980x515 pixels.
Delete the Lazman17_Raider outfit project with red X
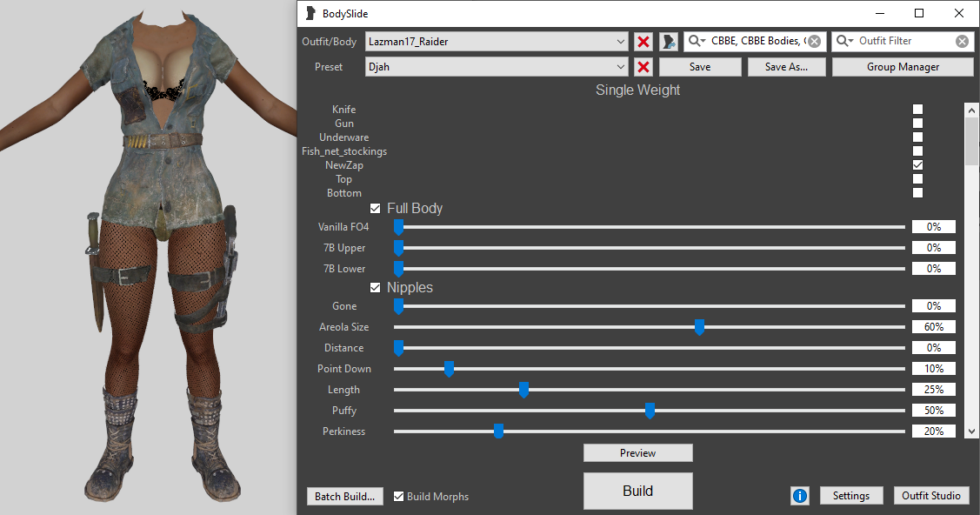click(643, 42)
